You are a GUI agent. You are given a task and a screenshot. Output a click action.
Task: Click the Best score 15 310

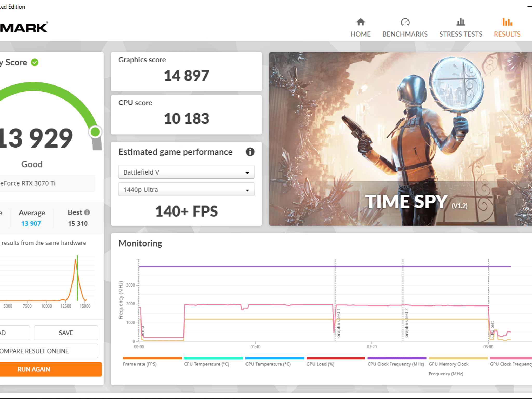[x=78, y=223]
